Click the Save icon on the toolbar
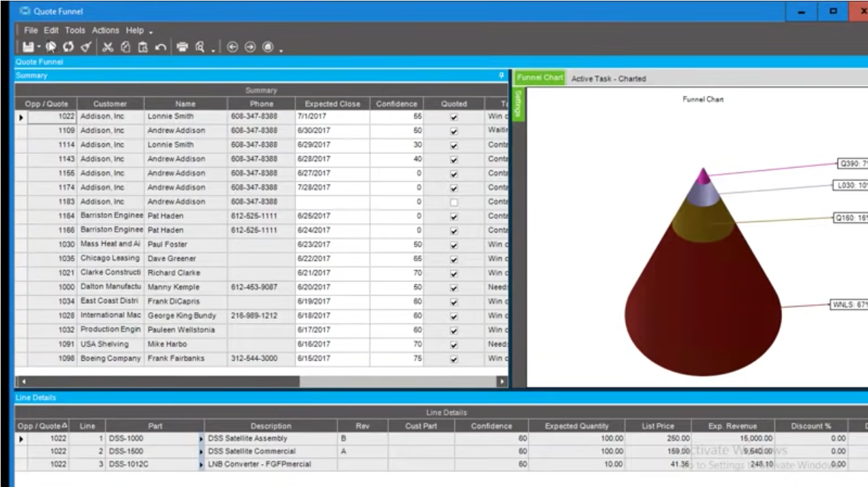The image size is (868, 487). click(x=28, y=46)
